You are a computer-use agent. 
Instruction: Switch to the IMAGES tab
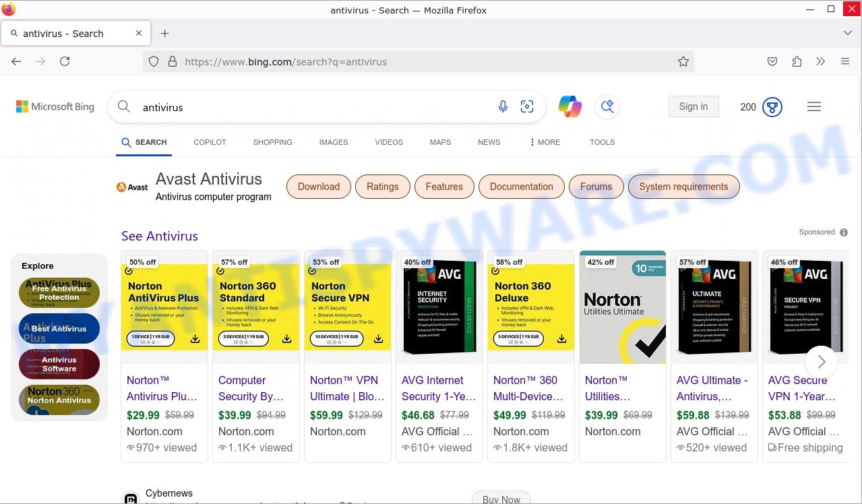(x=334, y=142)
